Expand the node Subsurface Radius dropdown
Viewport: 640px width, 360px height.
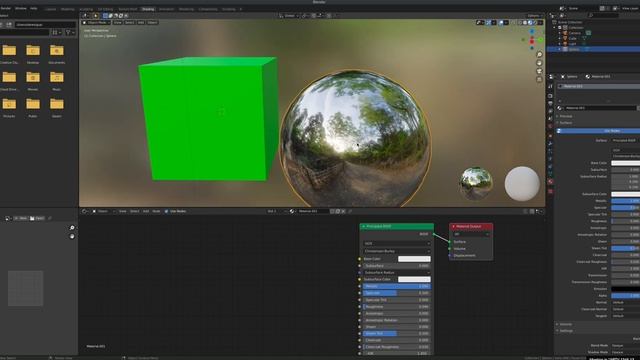(x=397, y=273)
